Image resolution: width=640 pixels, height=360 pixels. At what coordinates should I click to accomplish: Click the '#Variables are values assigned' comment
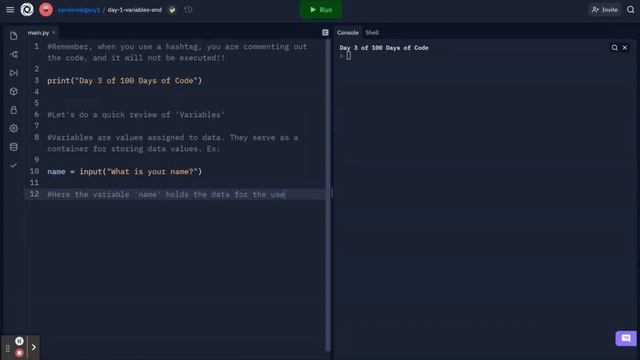[173, 143]
